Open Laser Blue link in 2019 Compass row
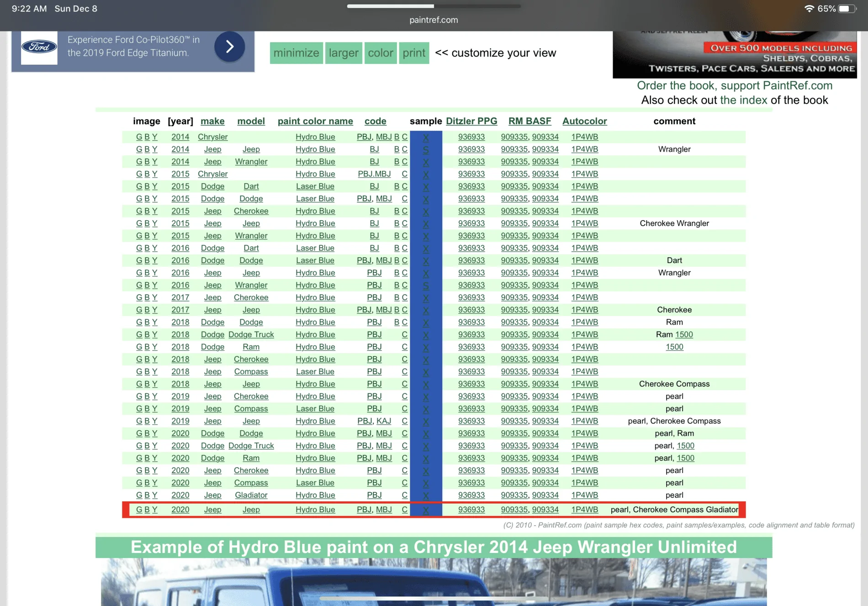Viewport: 868px width, 606px height. [315, 409]
